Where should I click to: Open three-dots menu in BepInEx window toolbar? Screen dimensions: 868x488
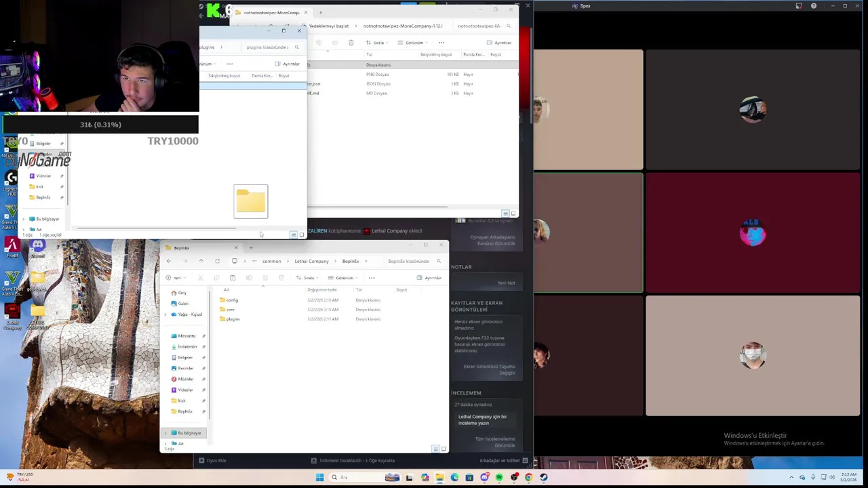tap(372, 278)
